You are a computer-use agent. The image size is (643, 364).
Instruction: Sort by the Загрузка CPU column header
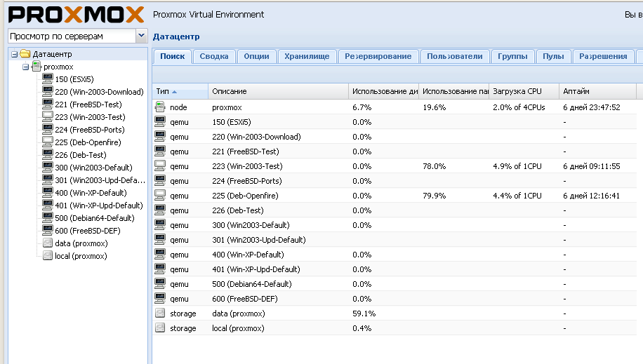coord(524,91)
